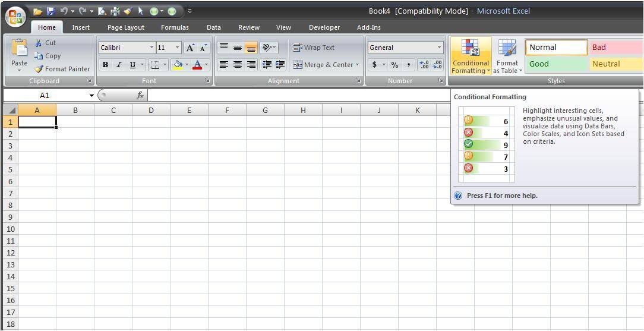The width and height of the screenshot is (644, 331).
Task: Expand the Name Box dropdown arrow
Action: [x=91, y=96]
